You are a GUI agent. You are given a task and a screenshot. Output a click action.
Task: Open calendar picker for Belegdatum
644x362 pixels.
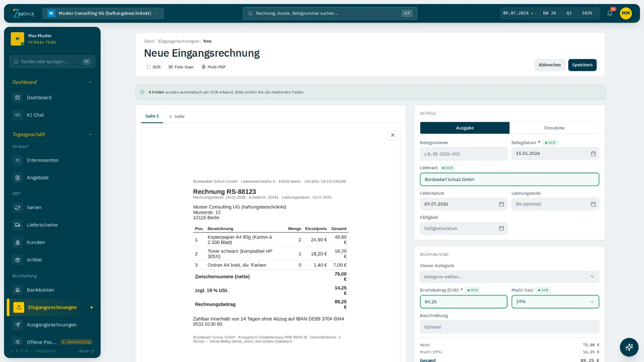click(x=593, y=154)
